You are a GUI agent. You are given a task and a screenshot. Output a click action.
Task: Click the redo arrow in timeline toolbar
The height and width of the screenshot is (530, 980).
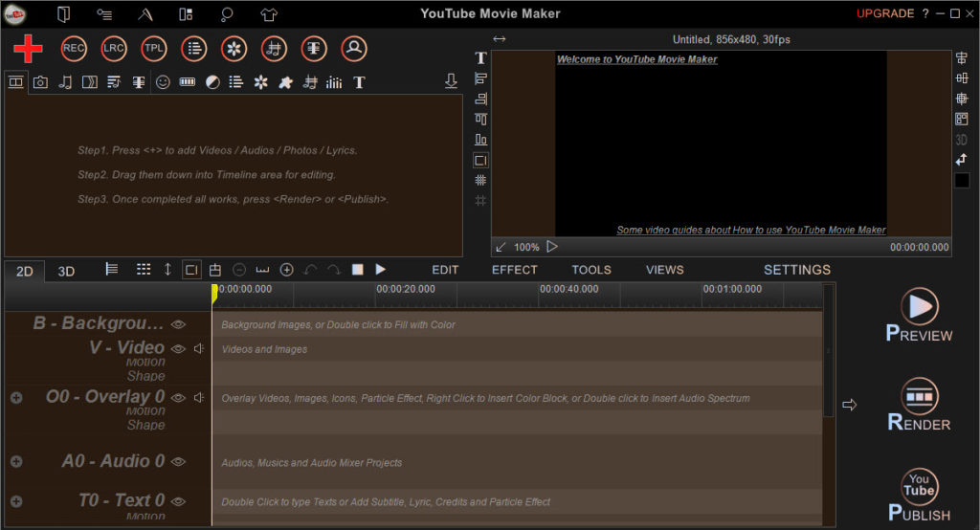(x=334, y=270)
